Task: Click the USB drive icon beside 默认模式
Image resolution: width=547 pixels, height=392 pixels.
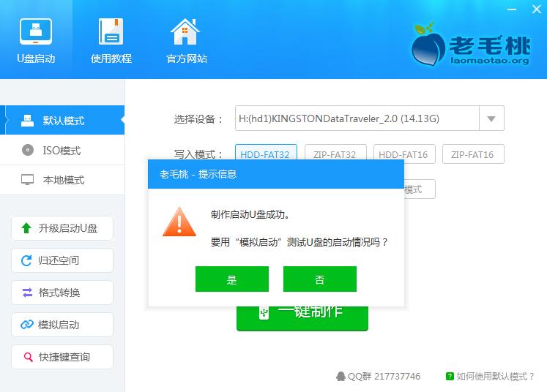Action: click(x=27, y=121)
